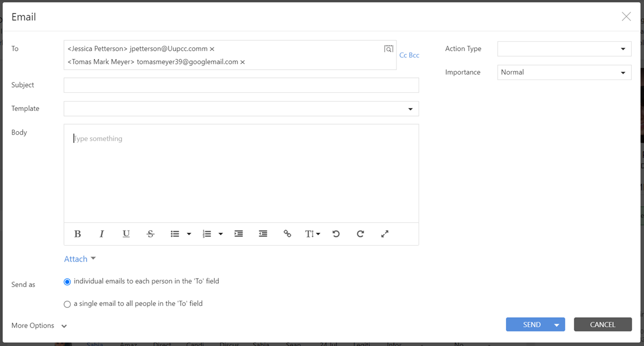Apply strikethrough formatting icon
644x346 pixels.
tap(150, 234)
